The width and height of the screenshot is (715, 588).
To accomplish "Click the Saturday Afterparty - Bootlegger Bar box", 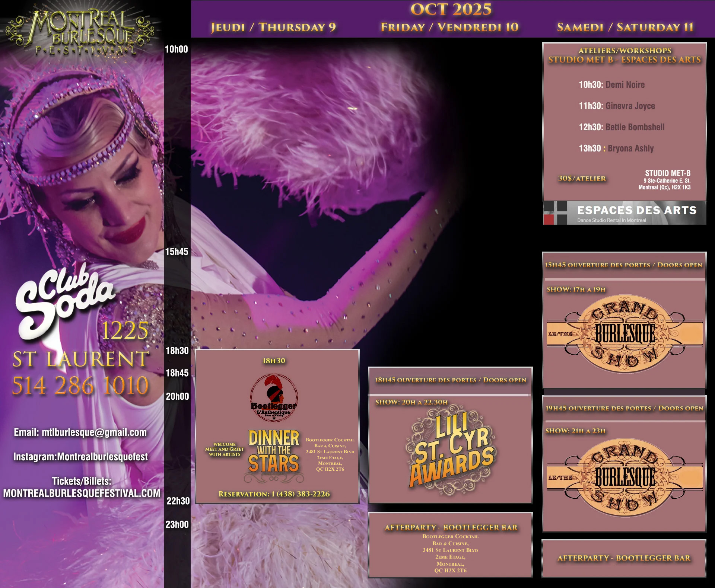I will [624, 558].
